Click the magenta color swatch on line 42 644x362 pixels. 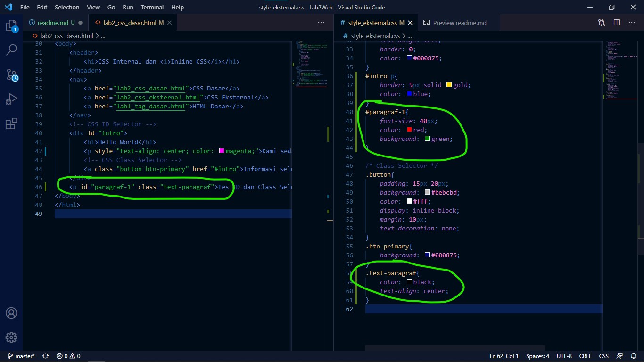221,151
